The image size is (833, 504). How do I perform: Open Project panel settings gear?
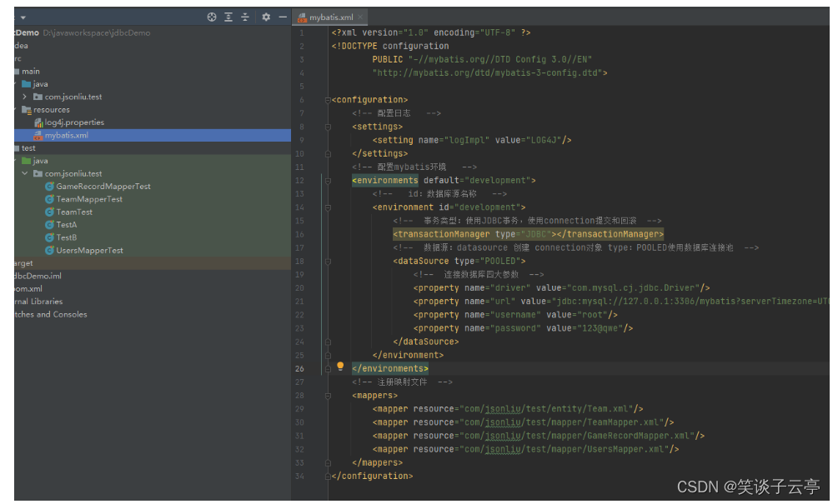click(266, 17)
